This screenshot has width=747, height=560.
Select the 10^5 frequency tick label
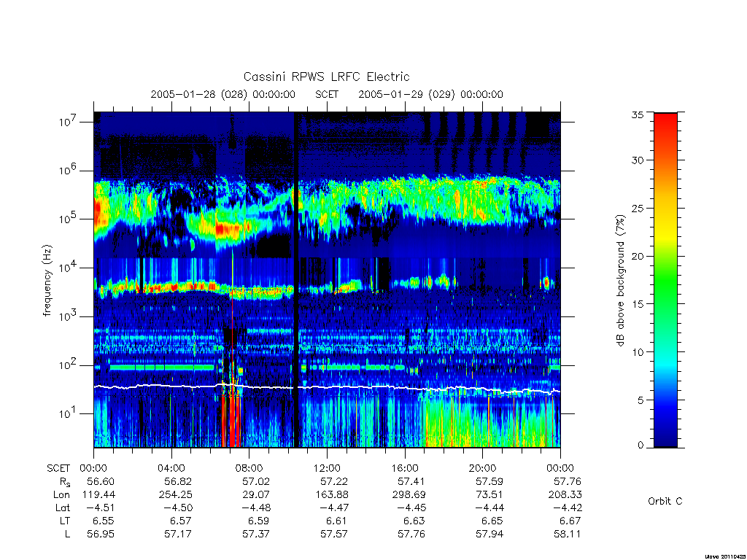click(x=69, y=219)
